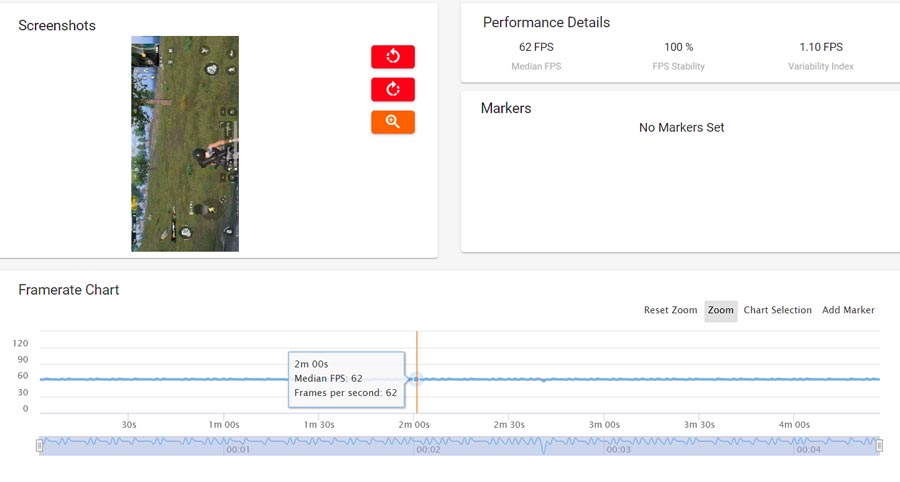Click the orange magnifier zoom-in button
900x482 pixels.
[x=392, y=122]
